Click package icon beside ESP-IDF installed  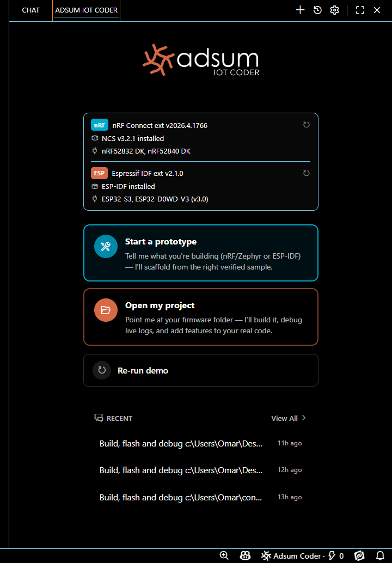pos(95,186)
